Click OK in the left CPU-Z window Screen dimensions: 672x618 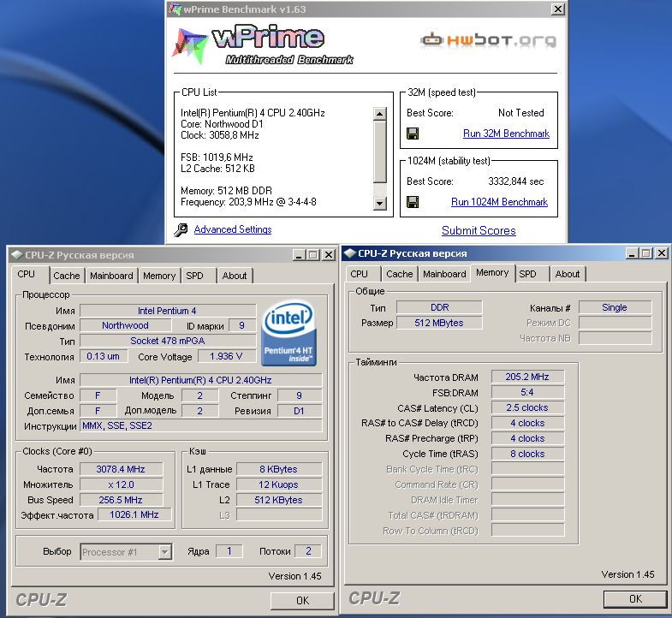coord(302,600)
